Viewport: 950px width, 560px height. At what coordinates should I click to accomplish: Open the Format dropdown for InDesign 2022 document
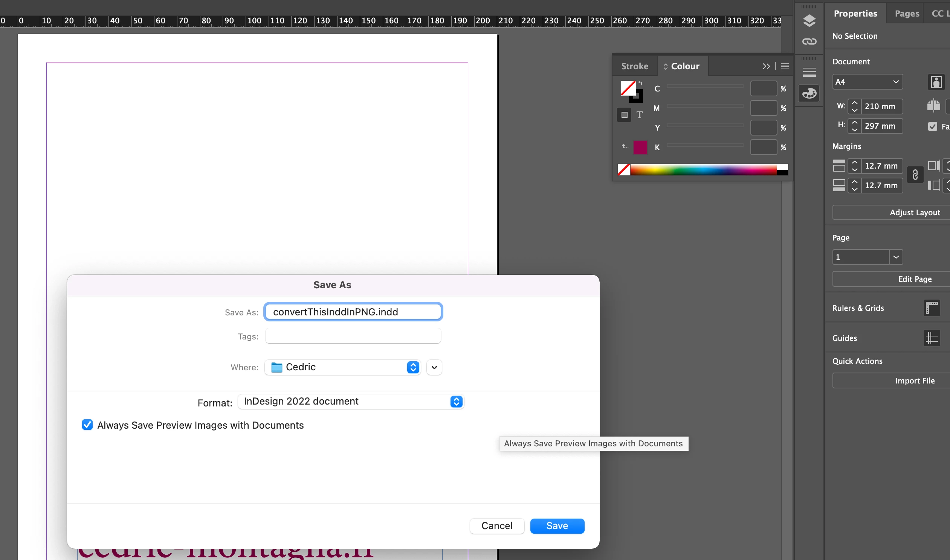pyautogui.click(x=351, y=402)
